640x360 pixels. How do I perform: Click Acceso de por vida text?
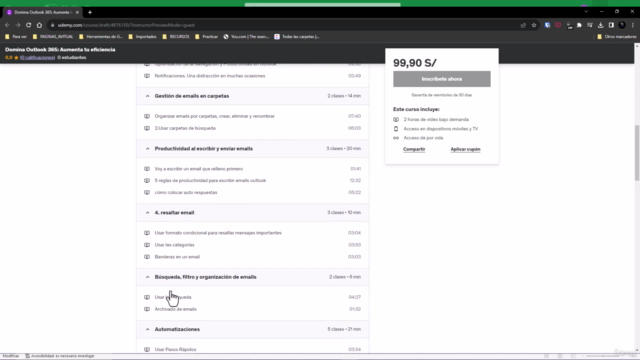tap(423, 138)
